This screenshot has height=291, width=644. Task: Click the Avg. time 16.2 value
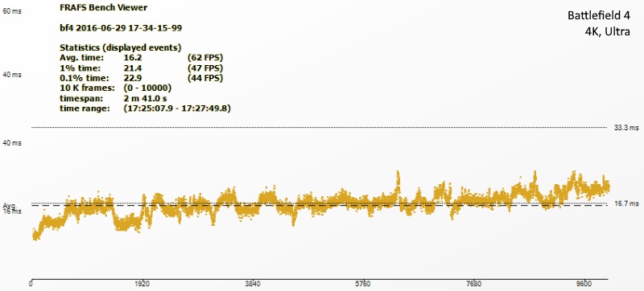click(133, 58)
